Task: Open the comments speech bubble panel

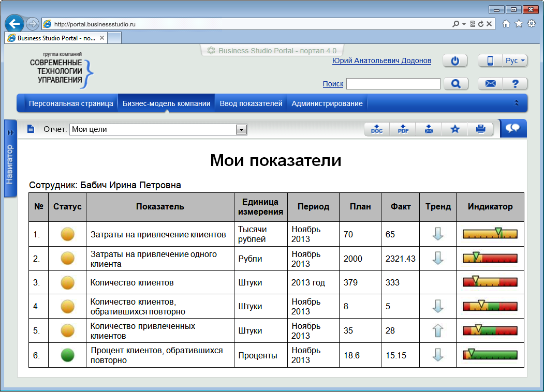Action: pyautogui.click(x=513, y=128)
